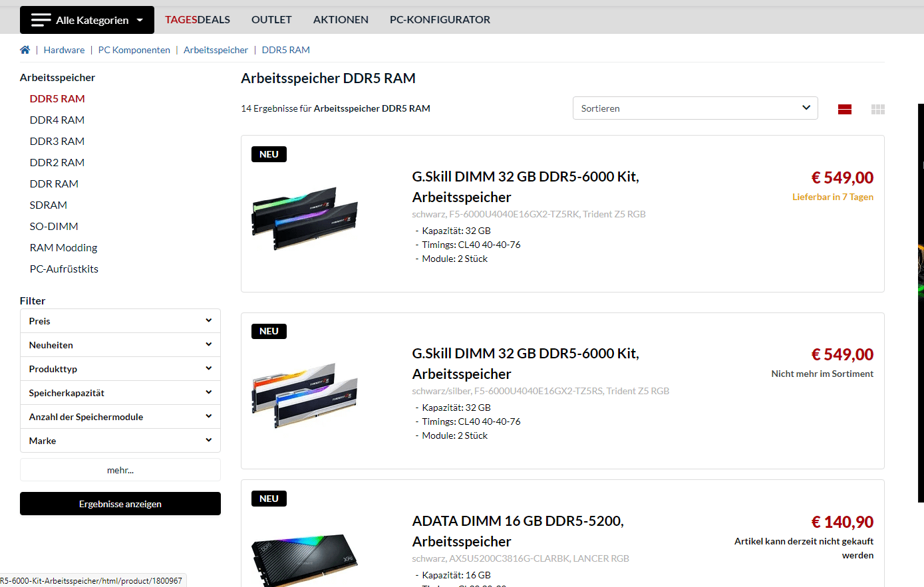Select PC-Aufrüstkits category
The height and width of the screenshot is (587, 924).
coord(64,269)
